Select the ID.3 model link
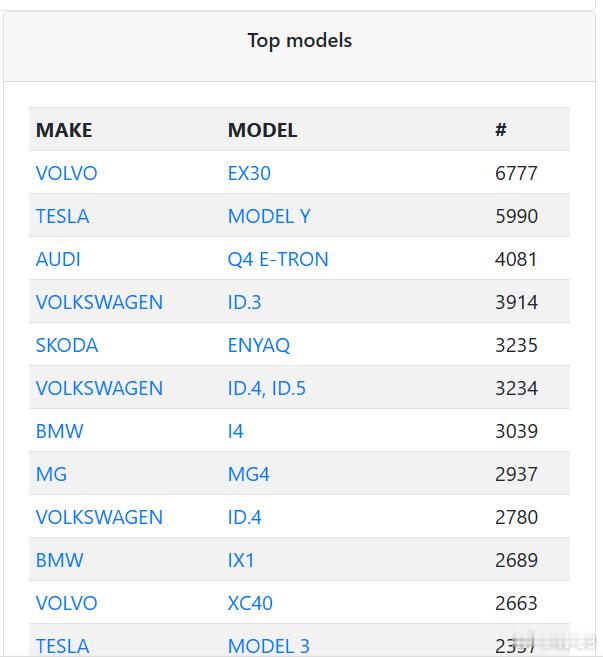Screen dimensions: 603x657 pyautogui.click(x=244, y=302)
